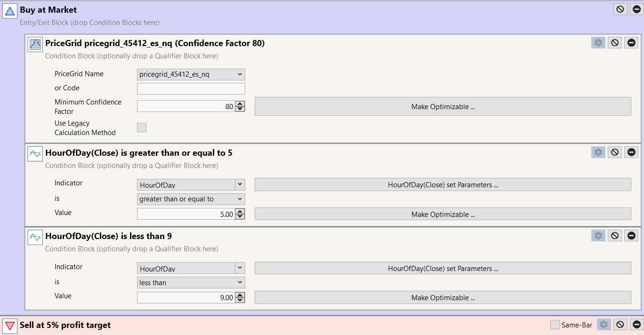Remove the Buy at Market block
The width and height of the screenshot is (644, 335).
636,9
